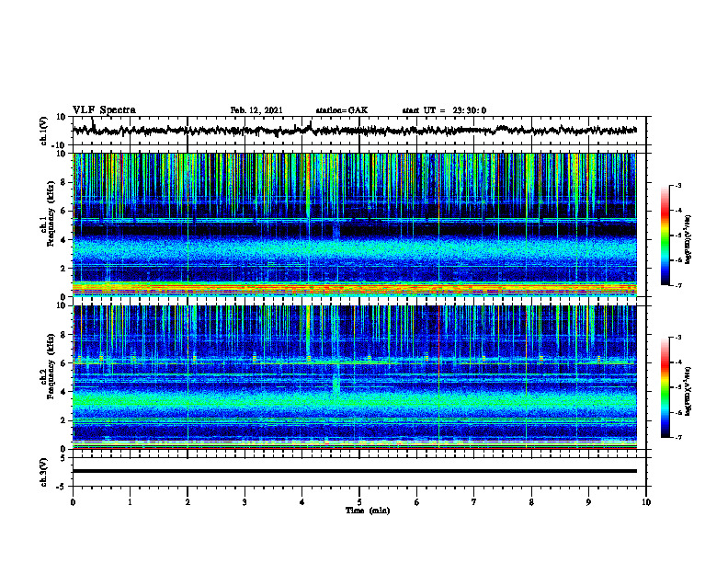
Task: Click the ch.2 colorbar PSD units label
Action: [688, 392]
